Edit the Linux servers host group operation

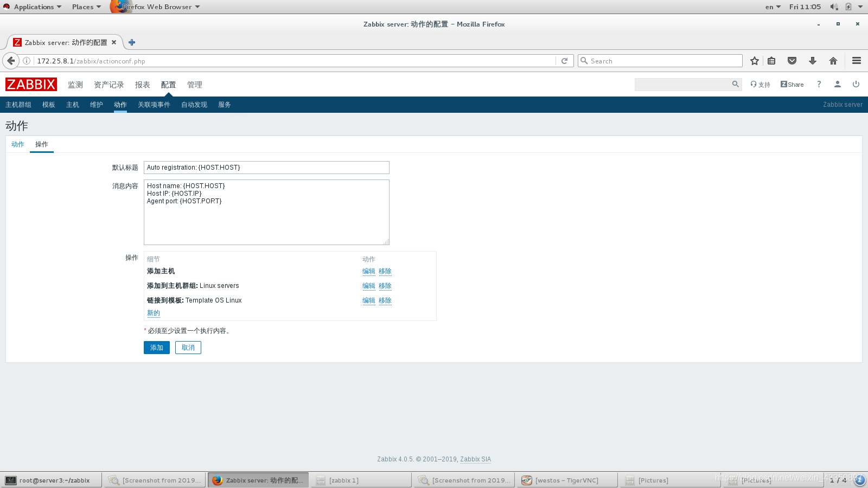[369, 286]
